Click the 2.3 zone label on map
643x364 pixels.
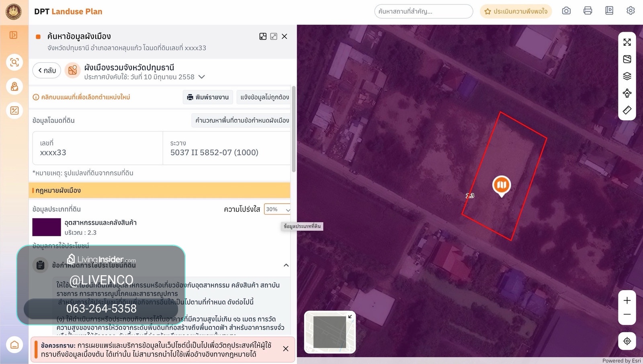point(470,196)
